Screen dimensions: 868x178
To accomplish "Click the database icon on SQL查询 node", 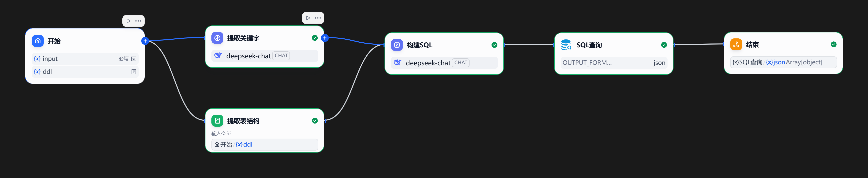I will (566, 45).
